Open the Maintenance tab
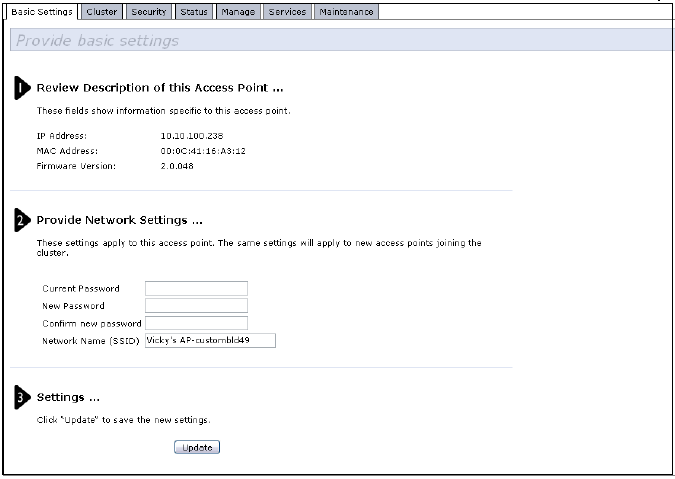This screenshot has width=675, height=479. (x=346, y=12)
